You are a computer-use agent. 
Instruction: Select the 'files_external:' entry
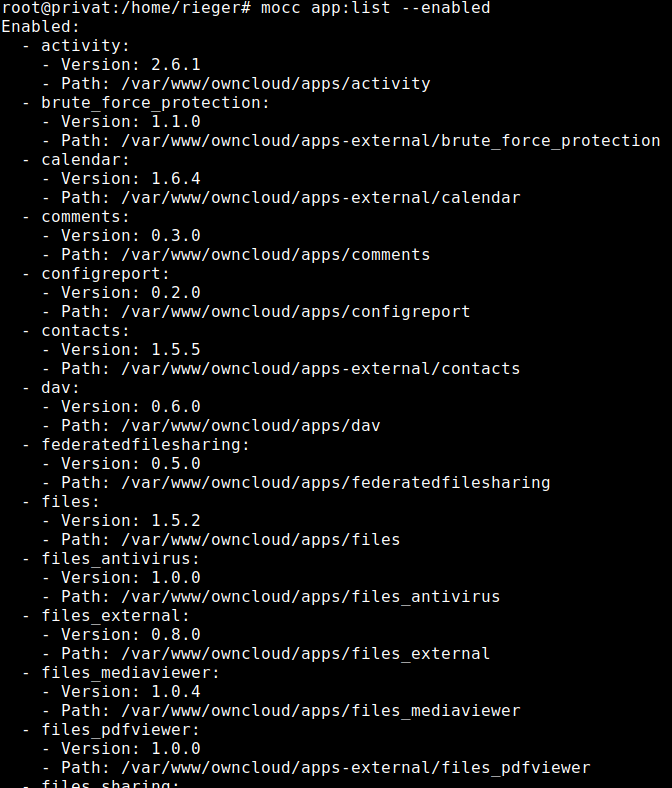pyautogui.click(x=116, y=616)
